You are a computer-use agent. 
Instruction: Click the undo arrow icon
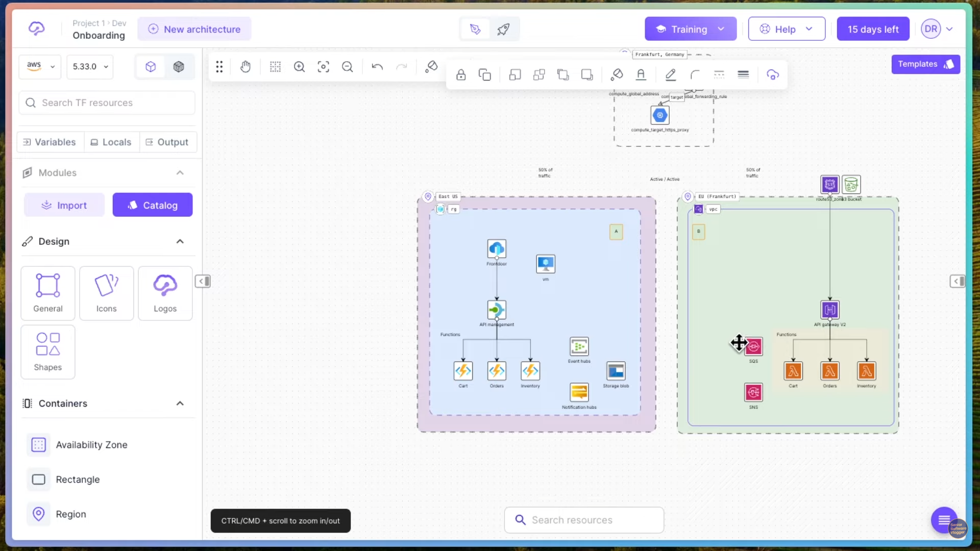(x=377, y=67)
